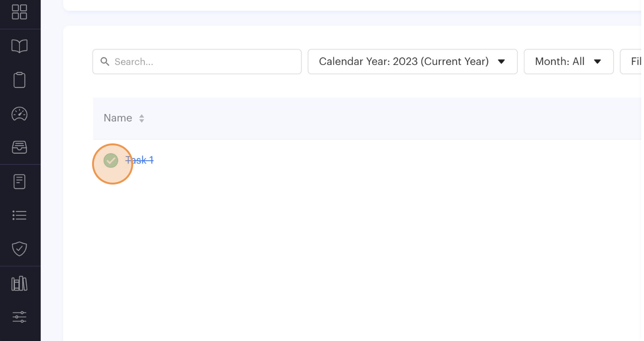Expand the Calendar Year 2023 dropdown

pos(412,62)
